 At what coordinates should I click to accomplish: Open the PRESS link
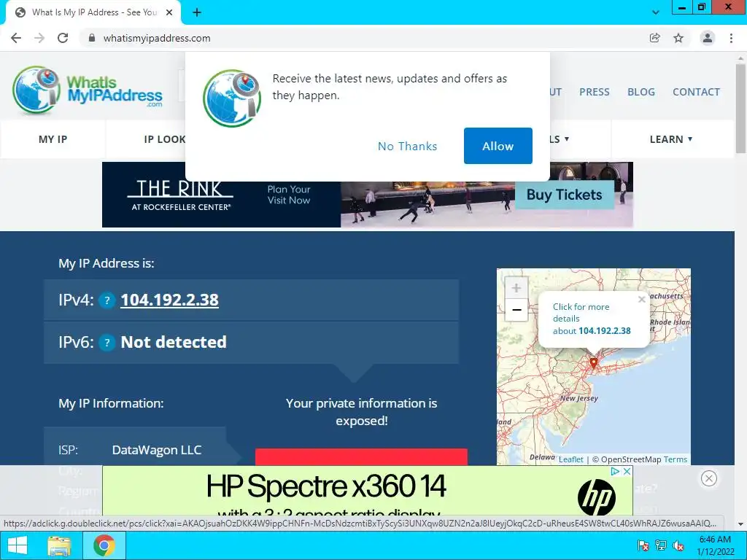click(594, 92)
